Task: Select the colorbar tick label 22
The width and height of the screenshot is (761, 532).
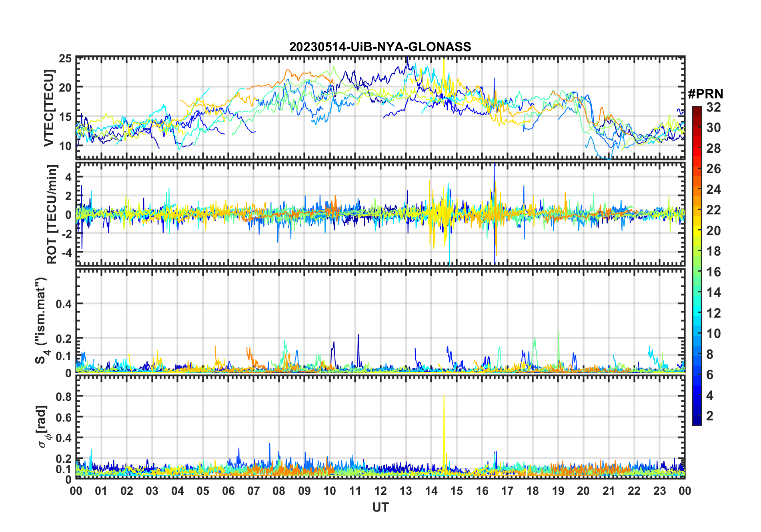Action: coord(713,210)
